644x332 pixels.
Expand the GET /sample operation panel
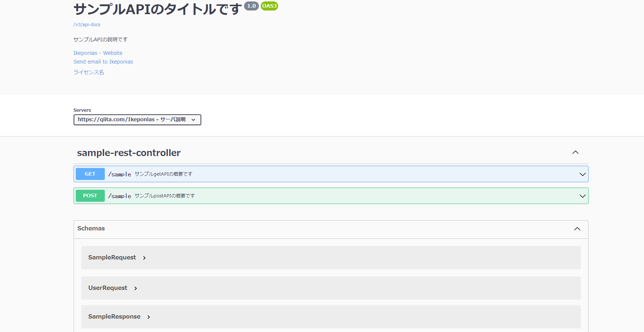point(326,174)
